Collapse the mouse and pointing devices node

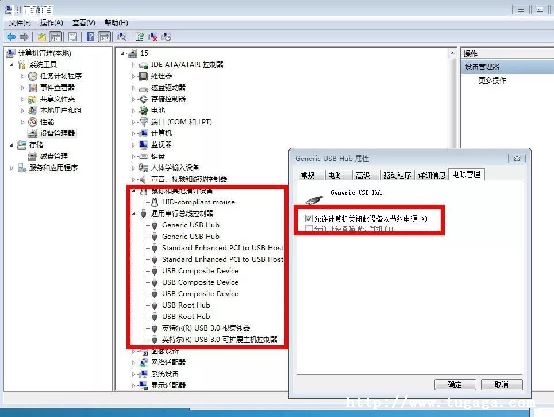point(134,191)
